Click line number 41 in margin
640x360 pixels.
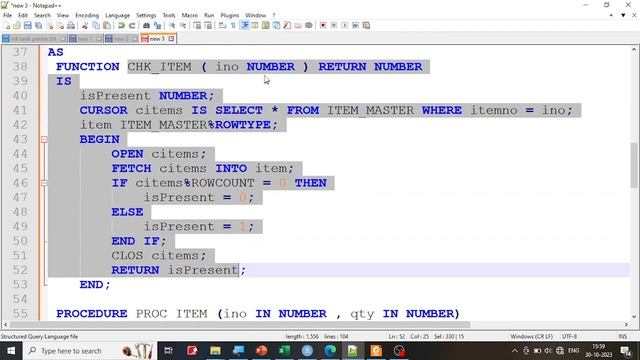(x=20, y=110)
